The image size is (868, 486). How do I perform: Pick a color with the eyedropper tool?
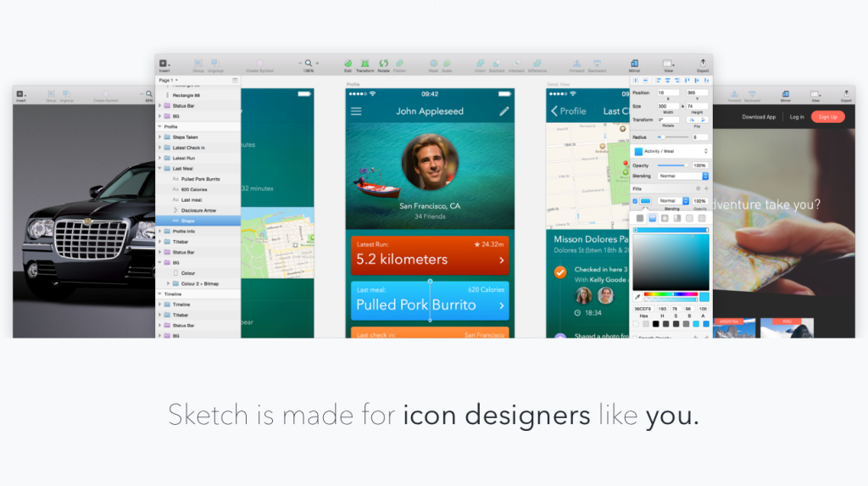pos(637,297)
